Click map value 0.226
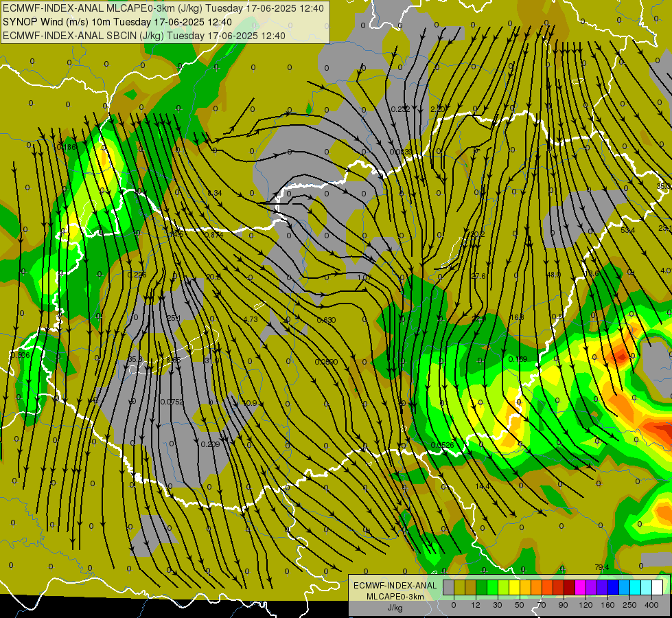Screen dimensions: 672x618 tap(137, 275)
